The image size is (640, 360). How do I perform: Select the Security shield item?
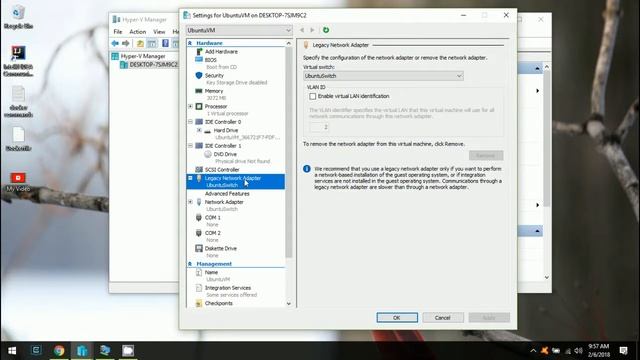pyautogui.click(x=214, y=76)
